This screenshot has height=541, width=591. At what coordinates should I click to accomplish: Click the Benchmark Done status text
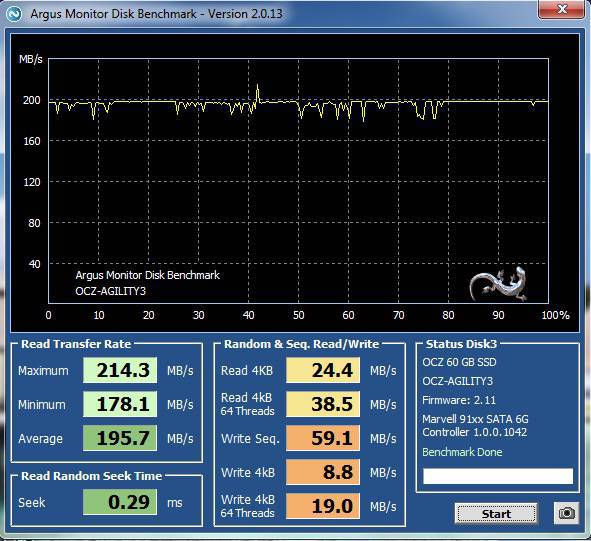pyautogui.click(x=462, y=452)
